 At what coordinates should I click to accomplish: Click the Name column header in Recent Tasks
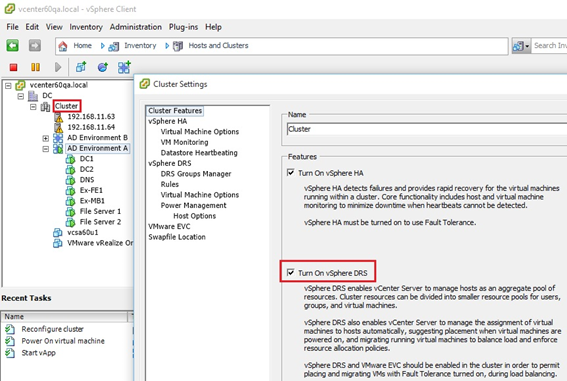[x=65, y=317]
